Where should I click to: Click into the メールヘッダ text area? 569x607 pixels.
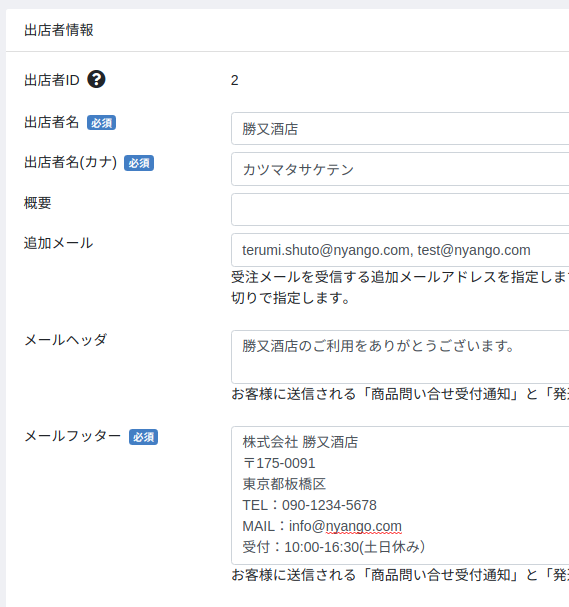click(400, 357)
